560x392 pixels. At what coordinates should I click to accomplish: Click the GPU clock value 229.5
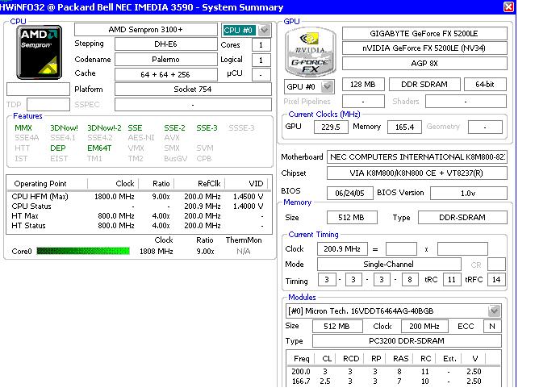[x=331, y=127]
